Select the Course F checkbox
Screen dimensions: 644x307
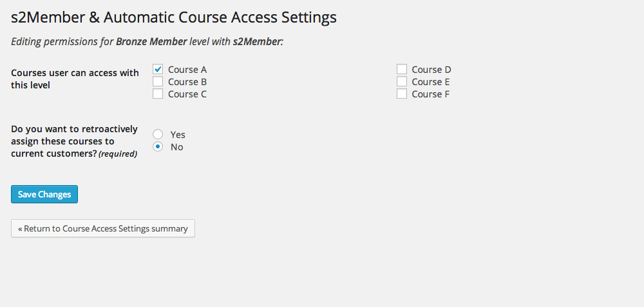pyautogui.click(x=402, y=94)
